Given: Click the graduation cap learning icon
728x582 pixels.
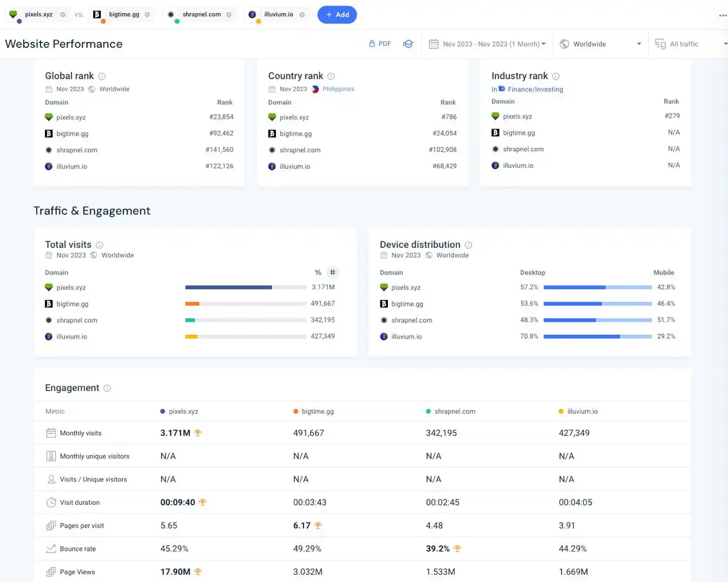Looking at the screenshot, I should [x=408, y=44].
